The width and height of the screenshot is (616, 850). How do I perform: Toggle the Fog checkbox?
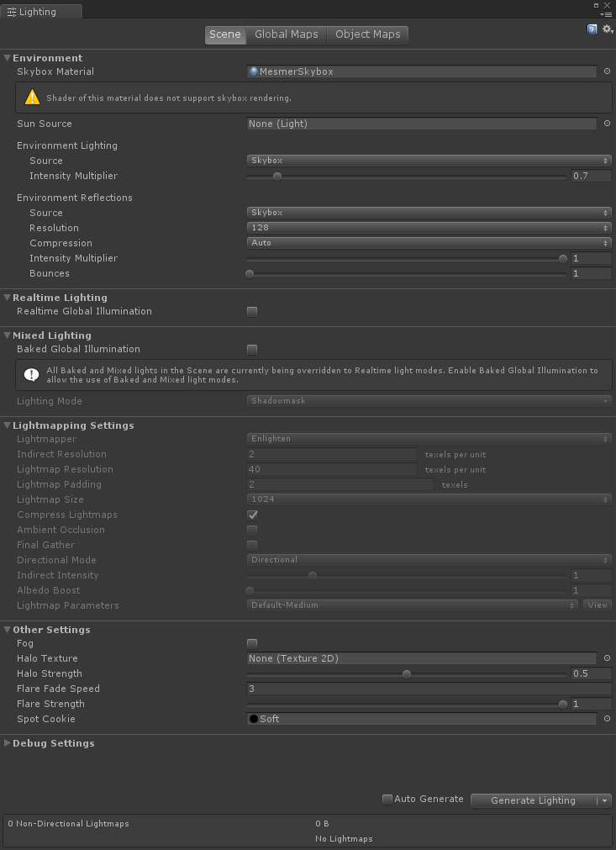251,643
